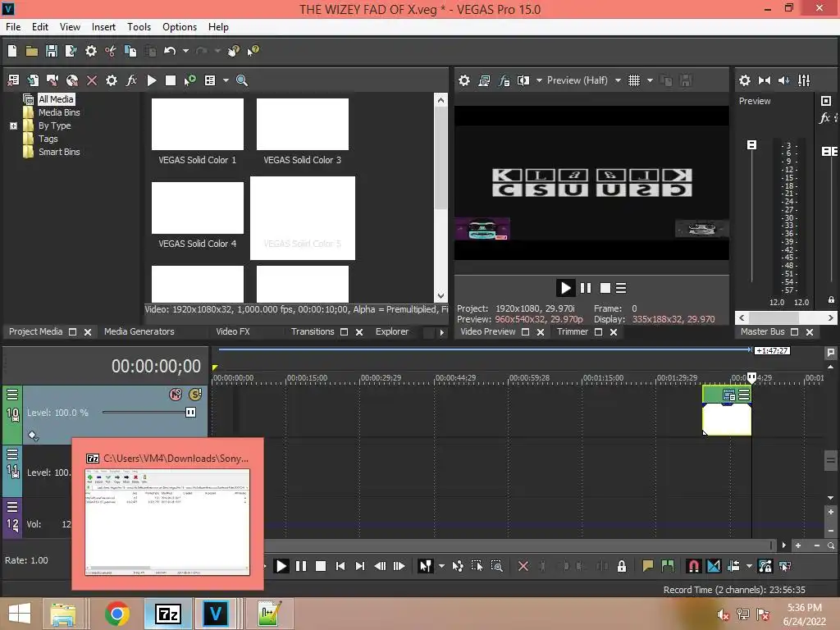Open the Tools menu
The height and width of the screenshot is (630, 840).
(139, 27)
